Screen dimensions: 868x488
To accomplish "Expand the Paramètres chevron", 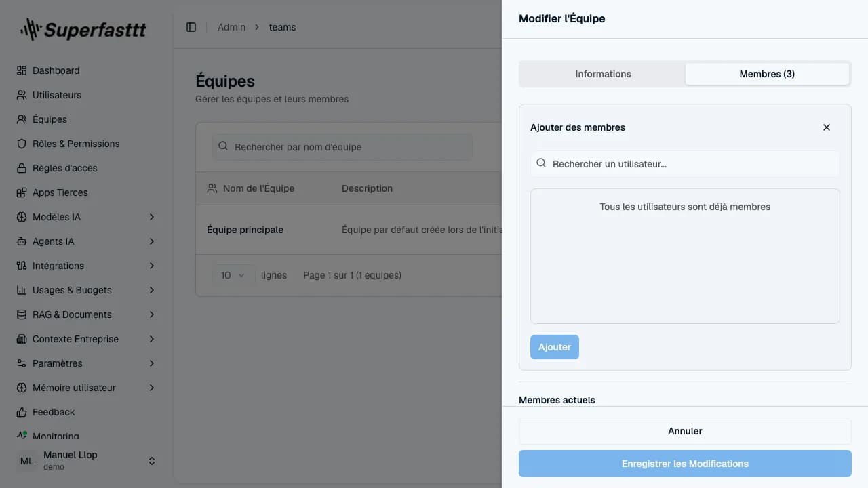I will coord(152,363).
